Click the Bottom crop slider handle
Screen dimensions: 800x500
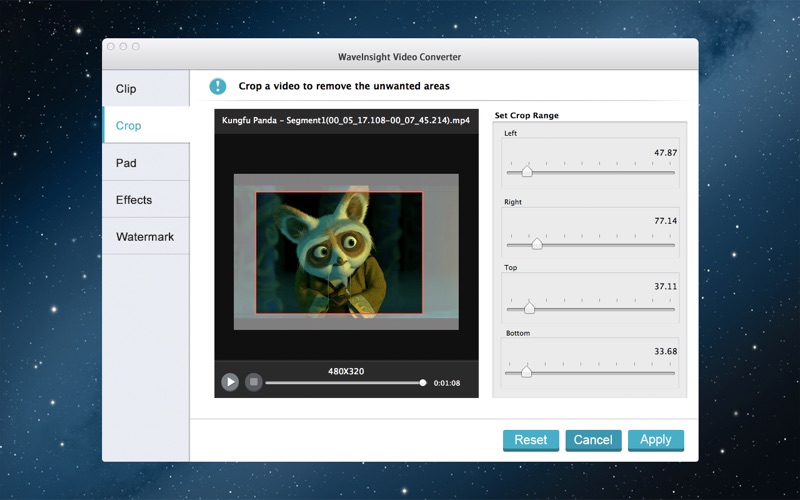click(526, 372)
